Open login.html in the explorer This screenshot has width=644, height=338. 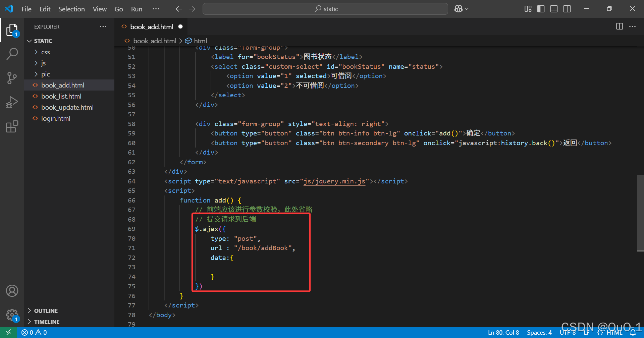click(56, 118)
